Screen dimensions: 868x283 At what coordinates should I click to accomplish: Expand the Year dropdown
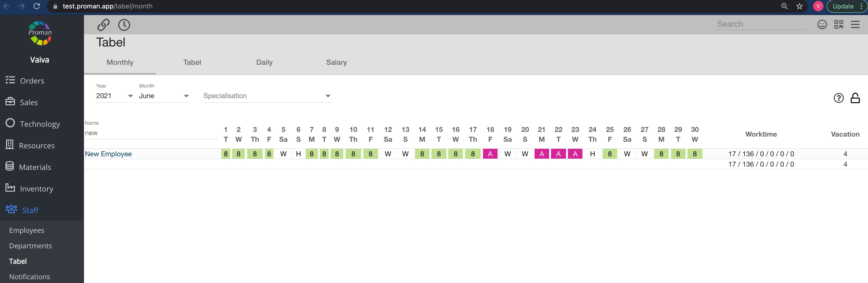click(115, 96)
